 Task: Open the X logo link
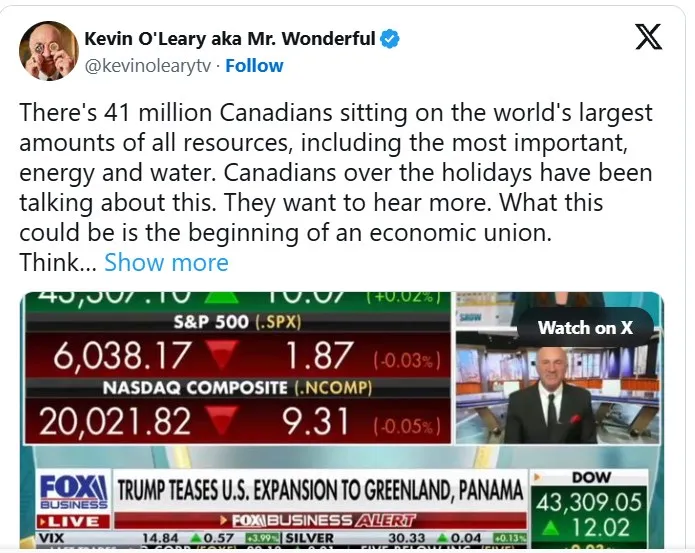click(647, 38)
